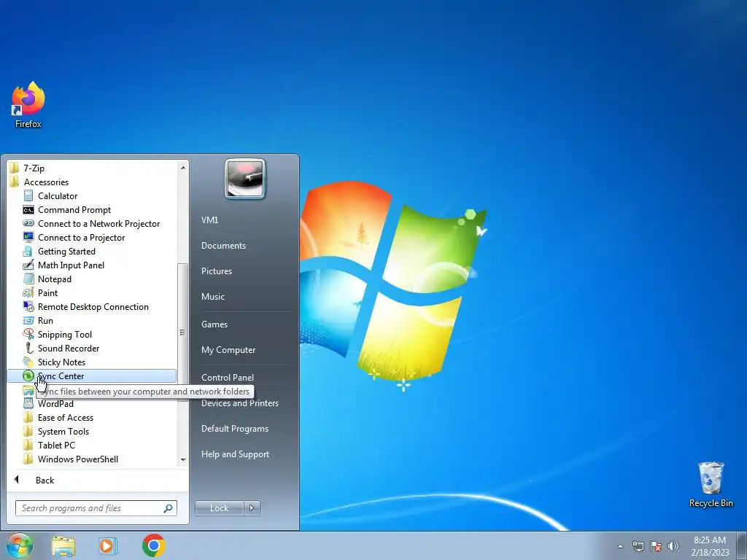Open Remote Desktop Connection

(93, 306)
